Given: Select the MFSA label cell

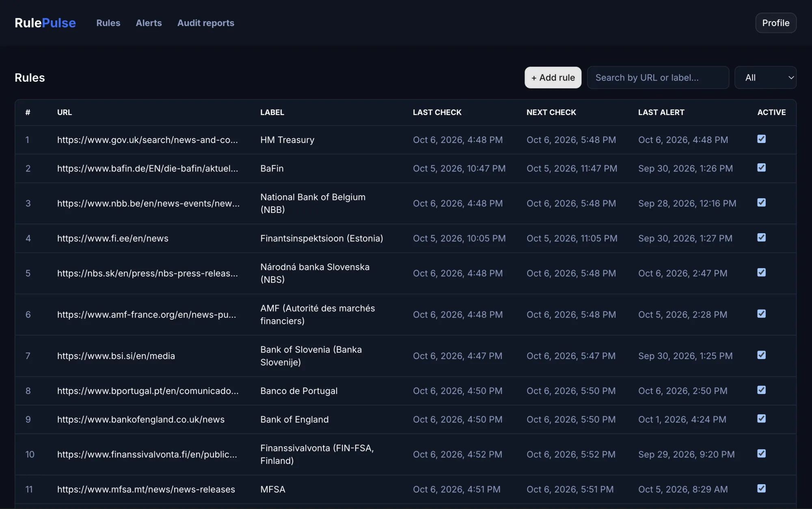Looking at the screenshot, I should (272, 489).
